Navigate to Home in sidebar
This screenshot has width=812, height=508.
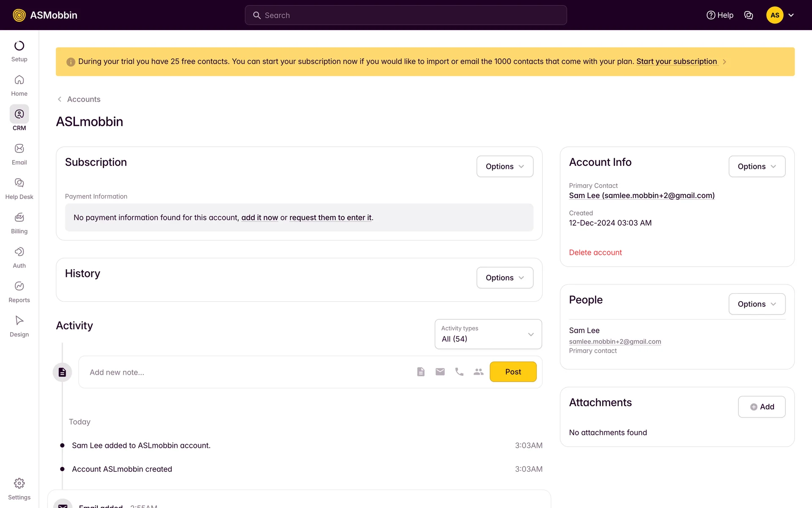coord(19,80)
